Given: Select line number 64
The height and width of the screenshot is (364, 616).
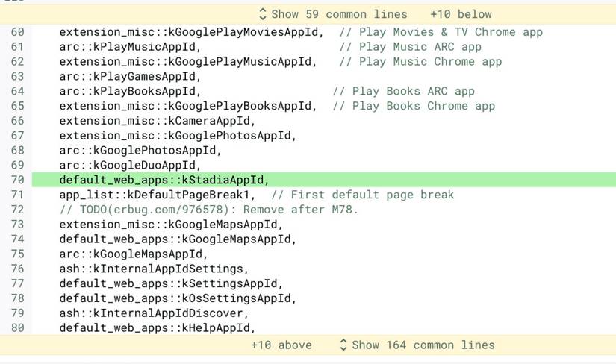Looking at the screenshot, I should click(17, 91).
